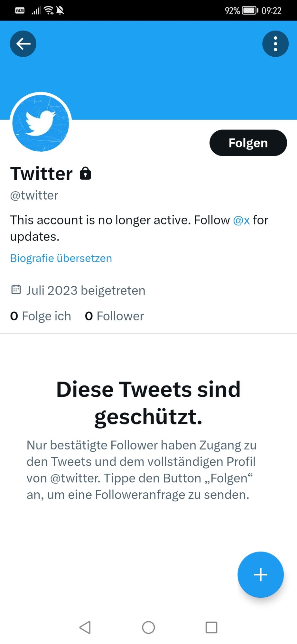Tap Biografie übersetzen link

(61, 258)
